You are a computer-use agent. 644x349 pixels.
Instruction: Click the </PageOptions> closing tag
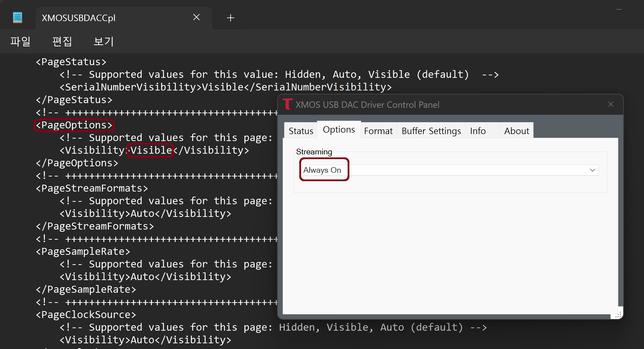77,163
